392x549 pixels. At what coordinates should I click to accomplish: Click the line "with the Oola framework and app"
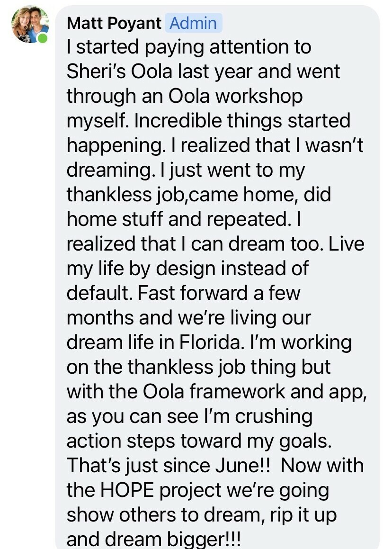tap(215, 392)
